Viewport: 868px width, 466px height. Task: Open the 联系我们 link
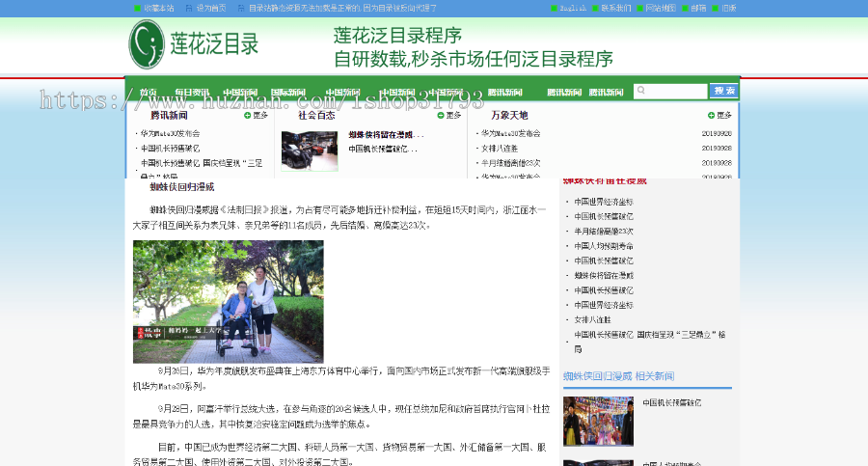click(x=616, y=9)
